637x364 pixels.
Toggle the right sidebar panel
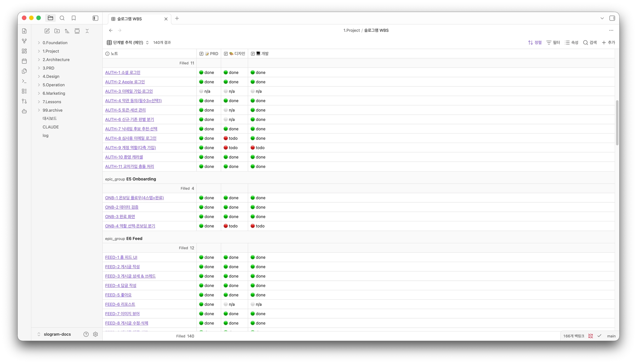click(x=612, y=18)
